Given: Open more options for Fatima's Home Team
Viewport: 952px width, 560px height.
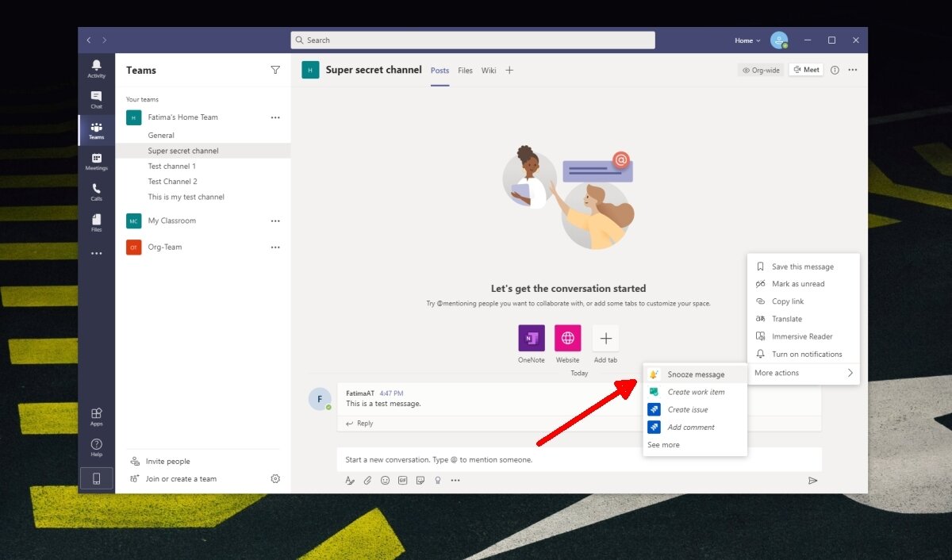Looking at the screenshot, I should point(275,117).
